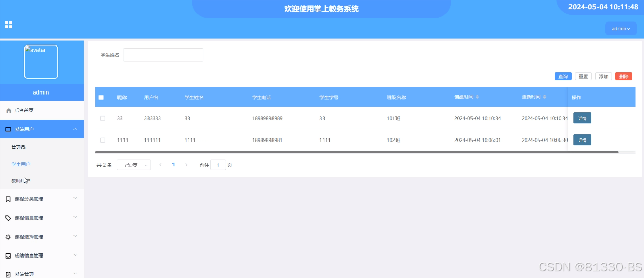Click the next page arrow in pagination
This screenshot has width=644, height=278.
coord(186,165)
